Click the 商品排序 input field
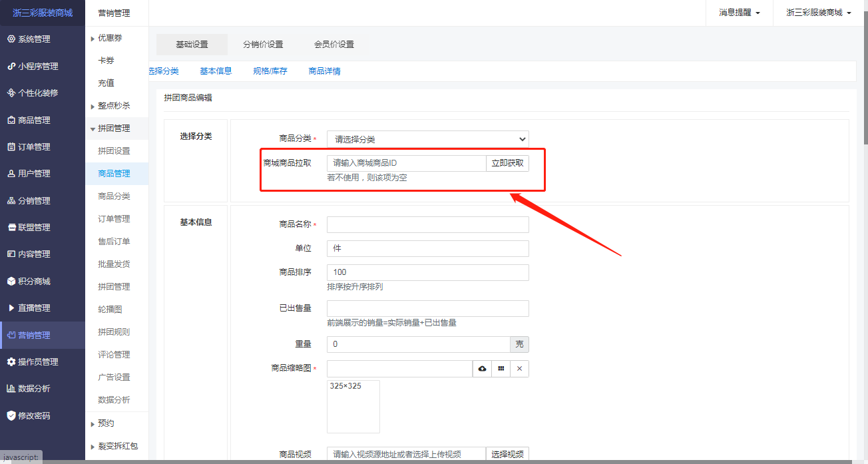Screen dimensions: 868x464 [428, 272]
